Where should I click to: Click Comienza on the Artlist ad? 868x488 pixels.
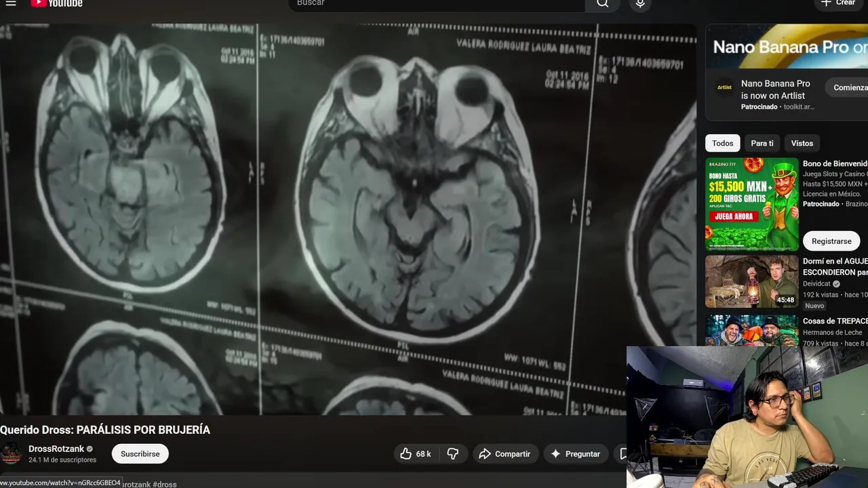pyautogui.click(x=847, y=87)
